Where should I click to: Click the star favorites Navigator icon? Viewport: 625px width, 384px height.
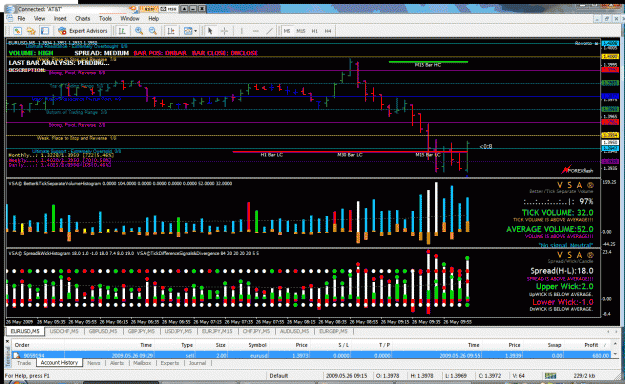(x=31, y=31)
